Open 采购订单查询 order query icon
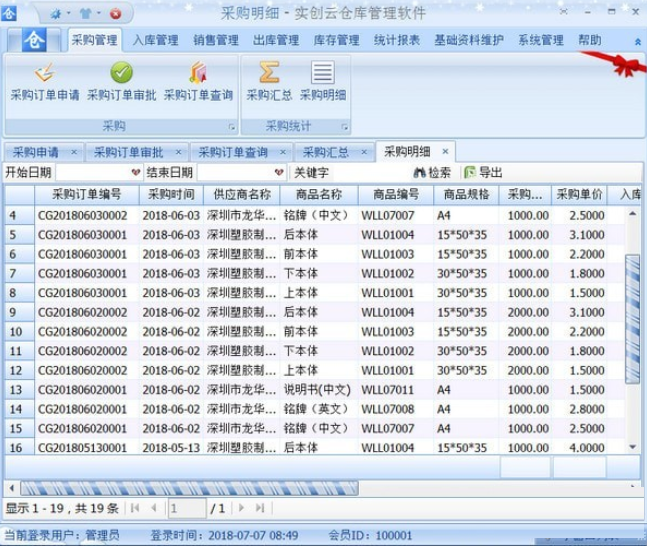 point(198,82)
